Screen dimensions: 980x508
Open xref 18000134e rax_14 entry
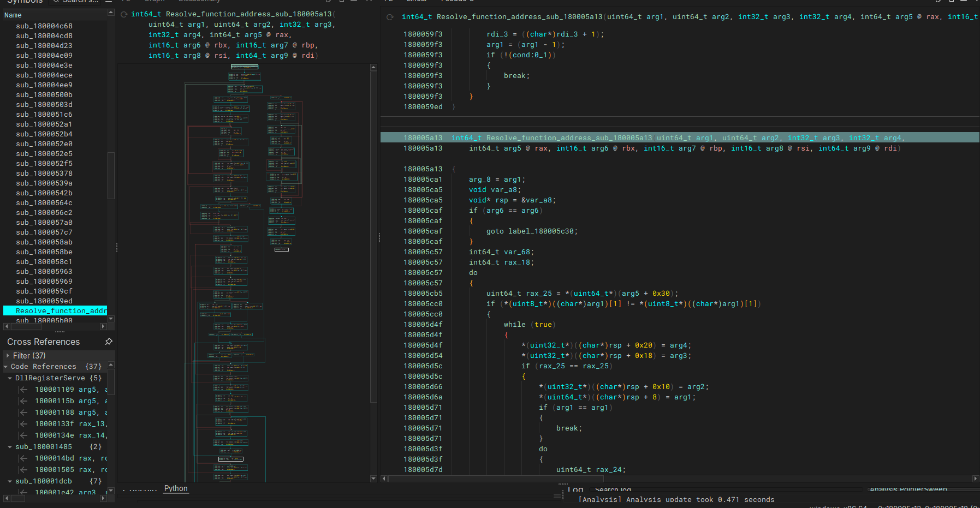pyautogui.click(x=71, y=435)
